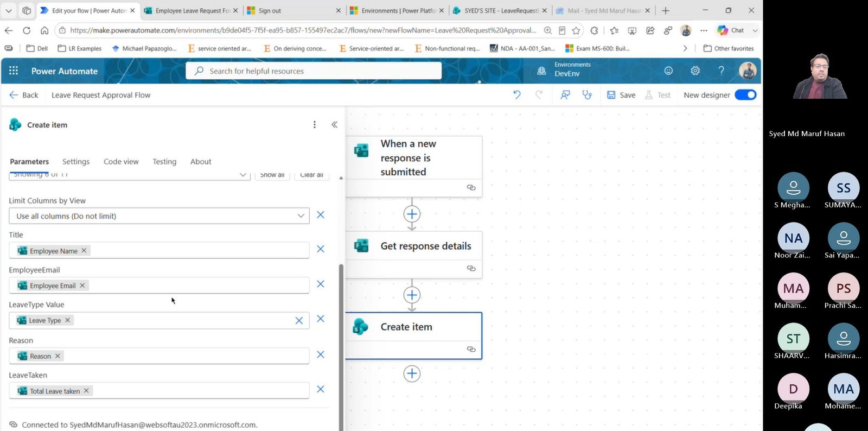Click the connection link icon on Create item card
The image size is (868, 431).
pyautogui.click(x=471, y=349)
